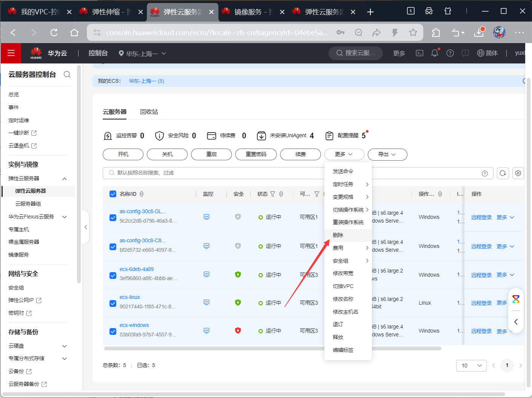
Task: Click the 搜索云服务 search box in header
Action: click(x=356, y=53)
